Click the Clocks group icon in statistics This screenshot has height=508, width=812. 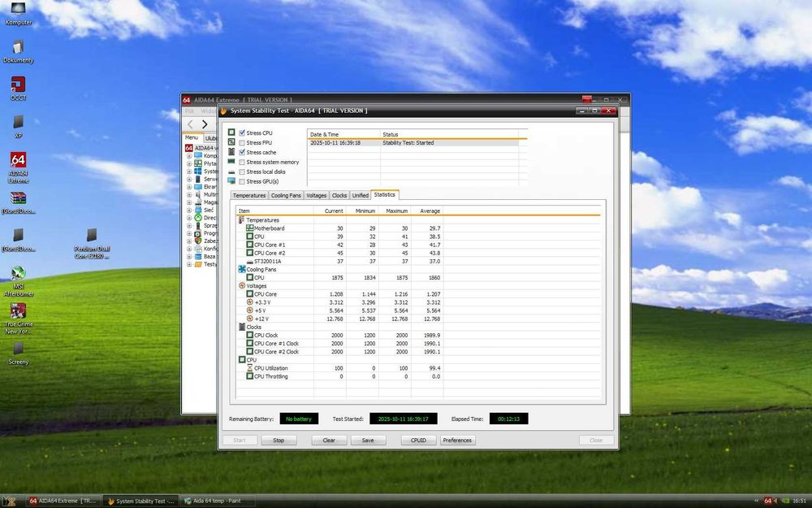(x=242, y=327)
